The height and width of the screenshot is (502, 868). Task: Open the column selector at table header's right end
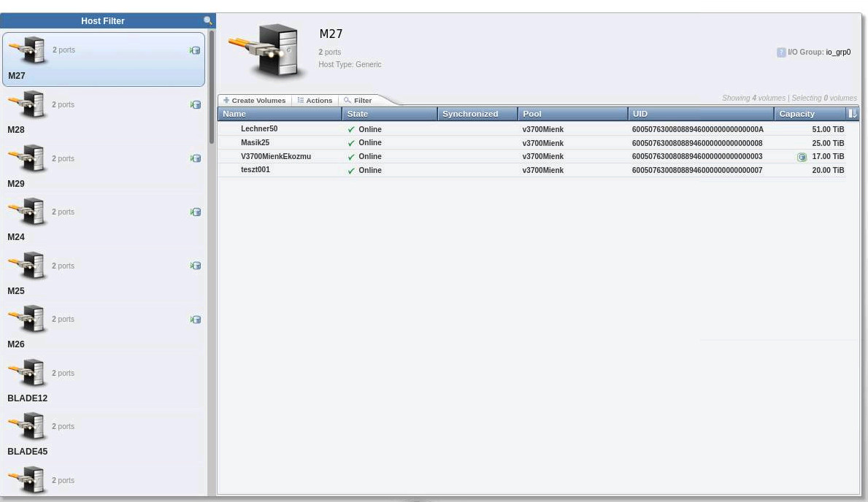pyautogui.click(x=852, y=114)
